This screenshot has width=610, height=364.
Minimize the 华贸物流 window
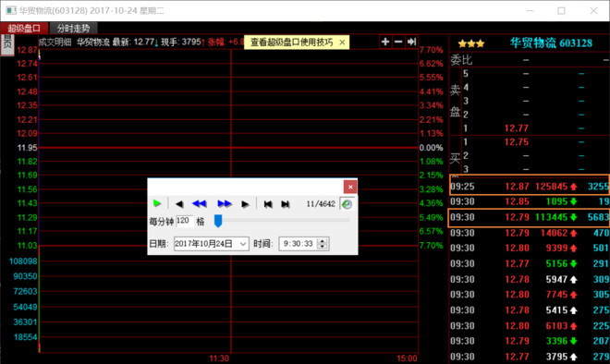click(x=530, y=11)
